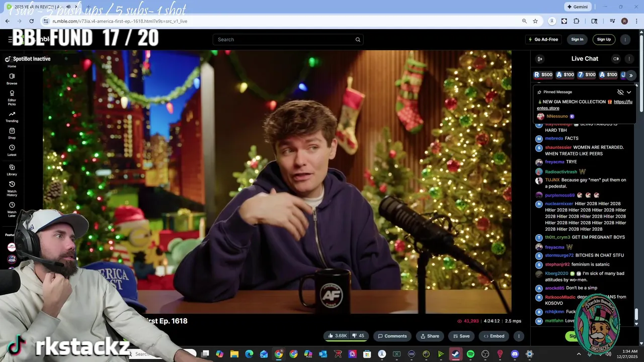Image resolution: width=644 pixels, height=362 pixels.
Task: Click the search magnifier icon
Action: [x=358, y=40]
